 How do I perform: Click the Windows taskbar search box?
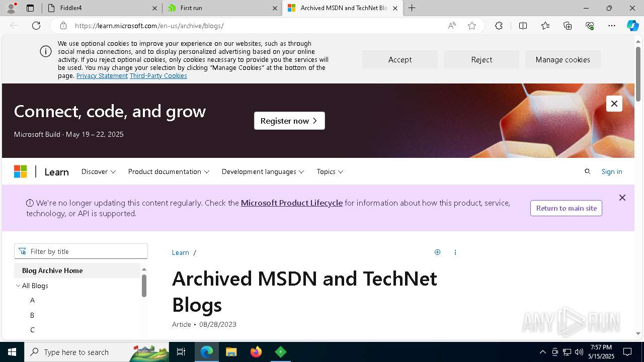[97, 352]
